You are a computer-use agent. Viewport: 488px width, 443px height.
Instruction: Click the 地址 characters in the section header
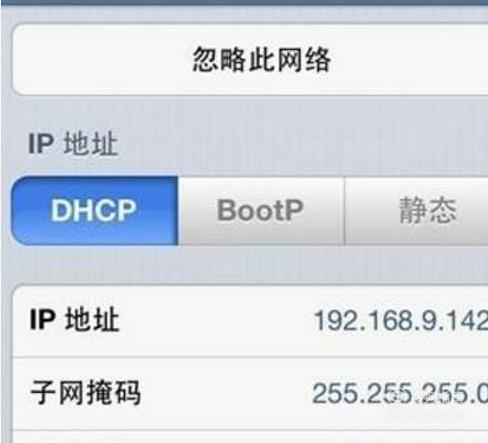(91, 144)
